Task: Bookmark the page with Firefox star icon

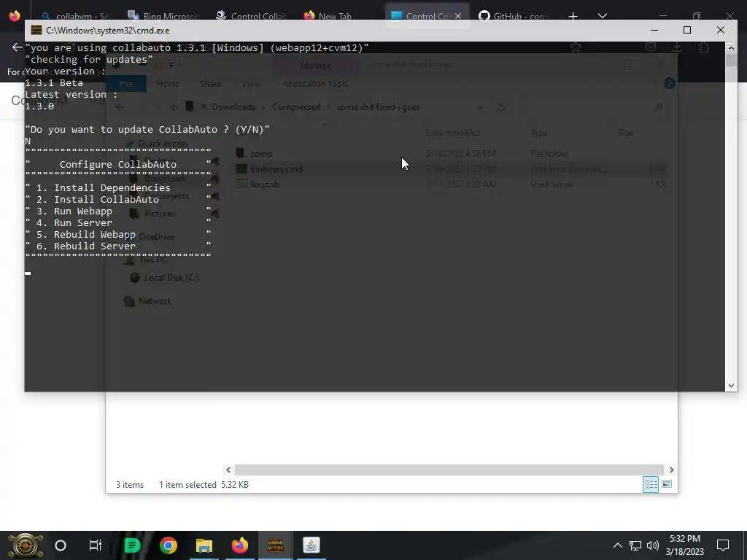Action: tap(576, 47)
